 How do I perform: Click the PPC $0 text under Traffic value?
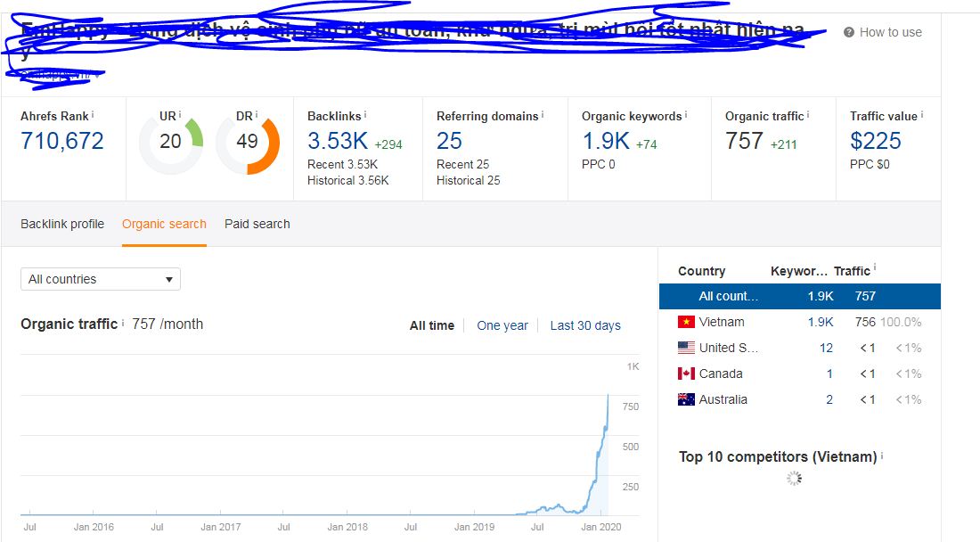coord(870,164)
